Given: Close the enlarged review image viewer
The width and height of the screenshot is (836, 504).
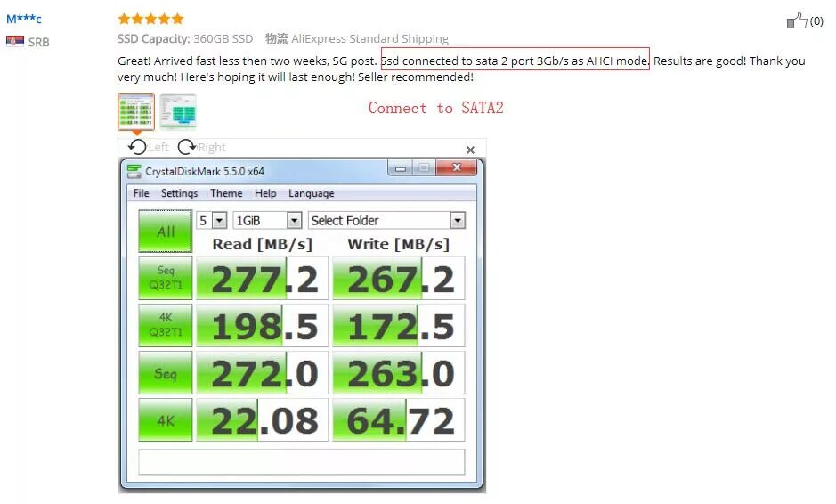Looking at the screenshot, I should point(470,150).
